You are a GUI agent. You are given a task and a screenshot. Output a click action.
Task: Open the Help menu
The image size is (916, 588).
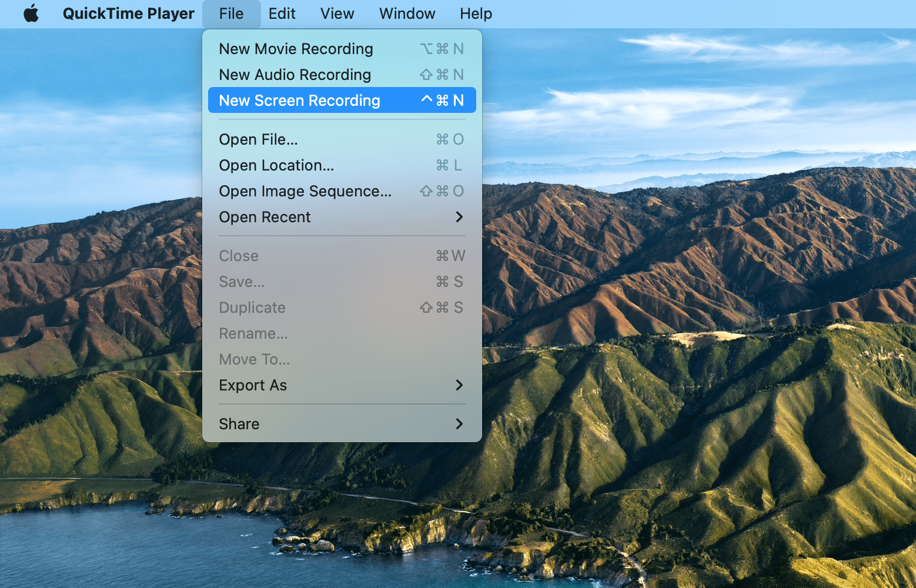[x=476, y=13]
